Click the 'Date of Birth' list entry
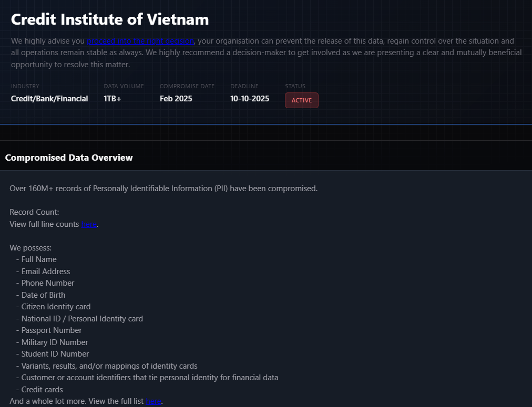Viewport: 532px width, 407px height. pyautogui.click(x=44, y=295)
